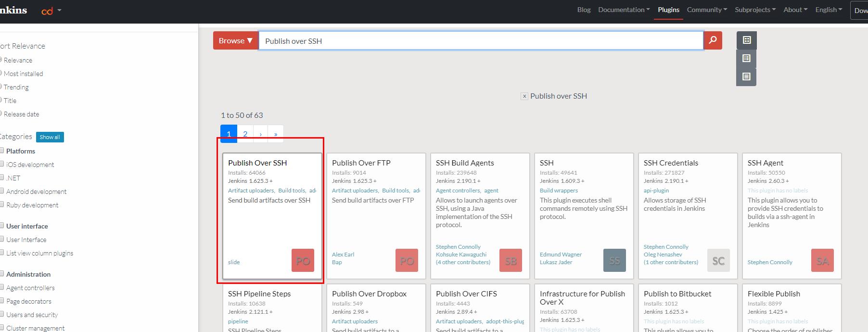Remove the Publish over SSH filter tag
This screenshot has width=868, height=332.
[524, 96]
